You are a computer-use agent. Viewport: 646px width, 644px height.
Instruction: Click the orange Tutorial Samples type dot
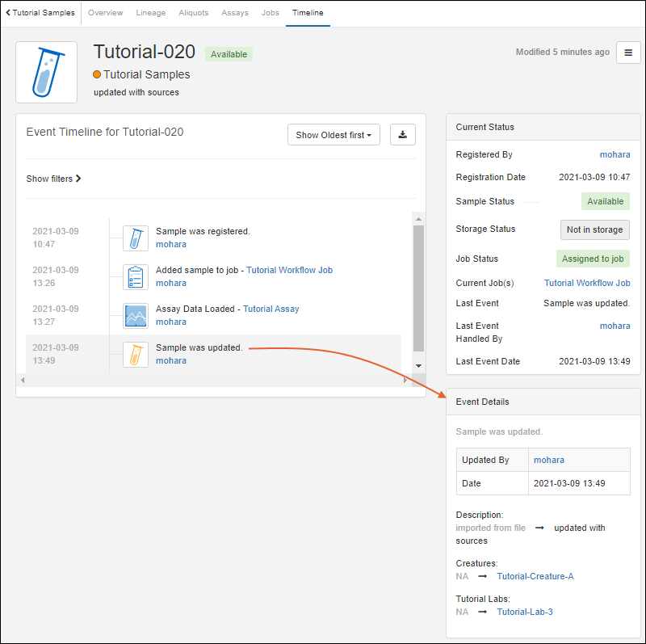(x=98, y=74)
